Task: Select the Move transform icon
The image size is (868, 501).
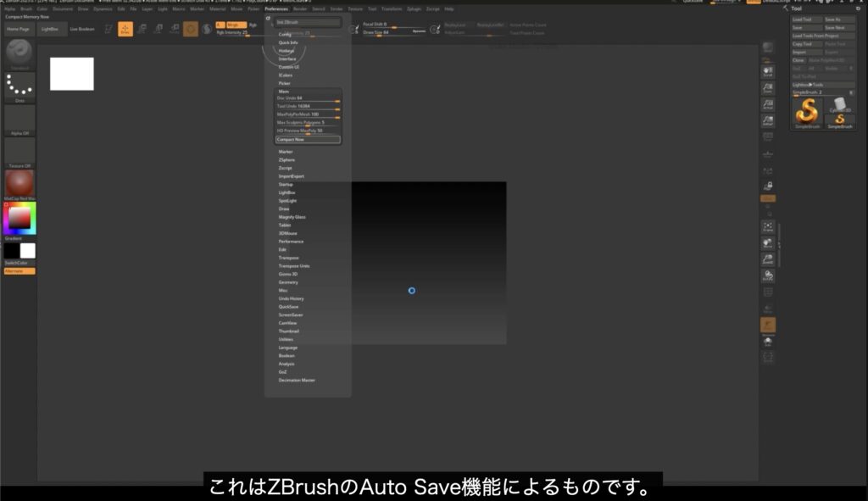Action: pyautogui.click(x=142, y=29)
